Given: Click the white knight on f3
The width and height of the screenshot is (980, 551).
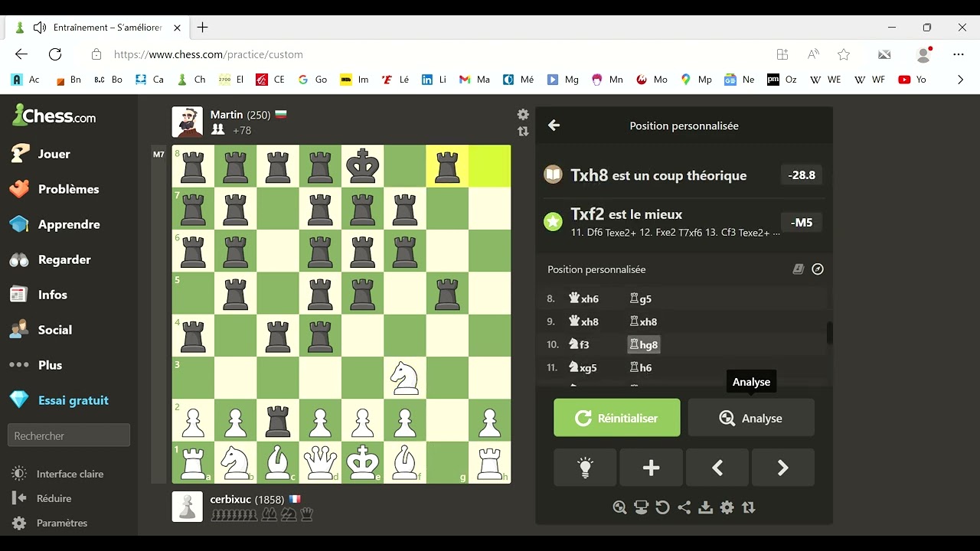Looking at the screenshot, I should click(x=404, y=377).
